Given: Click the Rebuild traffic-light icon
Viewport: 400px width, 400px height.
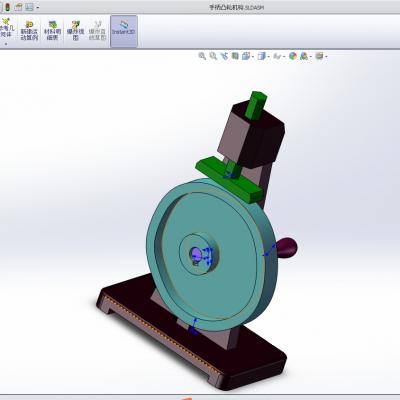Looking at the screenshot, I should tap(8, 7).
